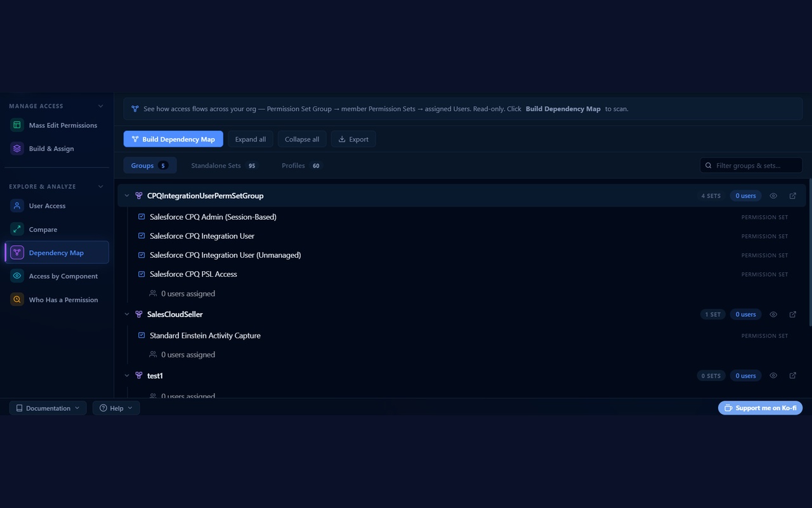This screenshot has height=508, width=812.
Task: Toggle visibility eye for CPQIntegrationUserPermSetGroup
Action: coord(773,196)
